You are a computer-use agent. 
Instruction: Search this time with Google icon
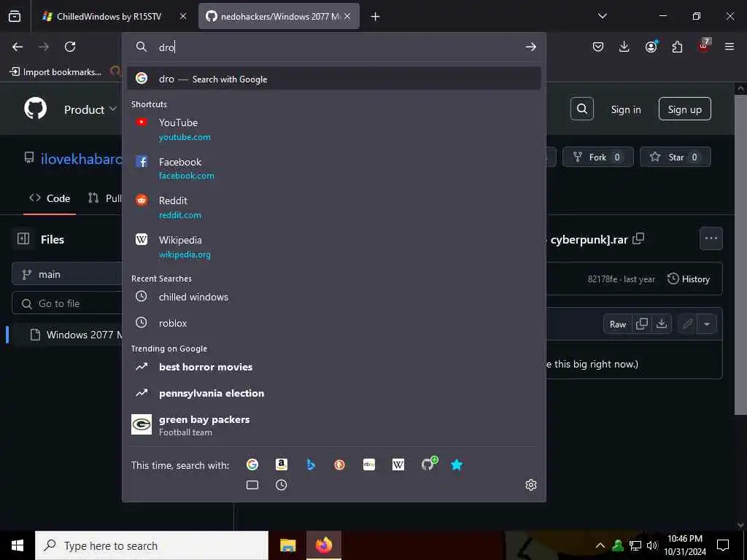pyautogui.click(x=252, y=464)
